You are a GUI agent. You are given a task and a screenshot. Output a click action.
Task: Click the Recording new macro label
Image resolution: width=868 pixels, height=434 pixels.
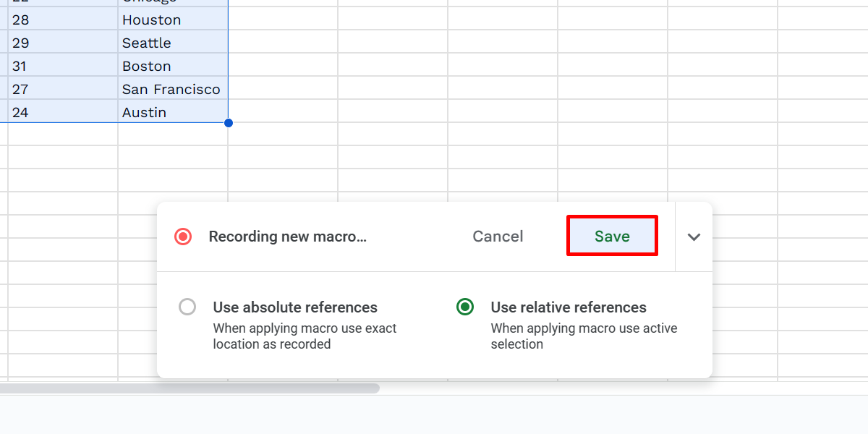point(288,236)
